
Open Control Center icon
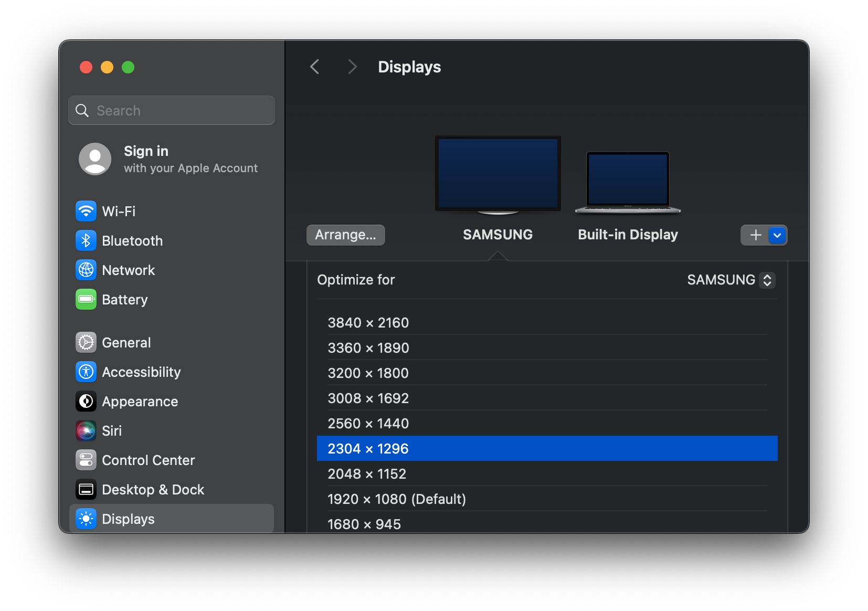coord(86,460)
